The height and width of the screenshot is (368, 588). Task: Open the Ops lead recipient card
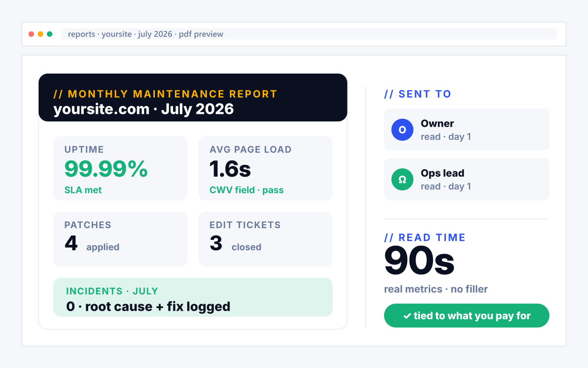pos(466,179)
